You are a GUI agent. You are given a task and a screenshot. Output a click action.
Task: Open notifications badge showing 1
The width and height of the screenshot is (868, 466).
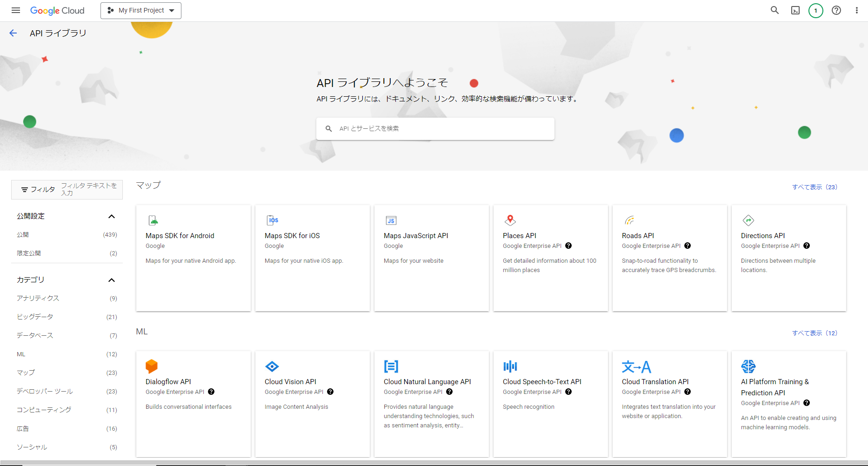(x=816, y=10)
